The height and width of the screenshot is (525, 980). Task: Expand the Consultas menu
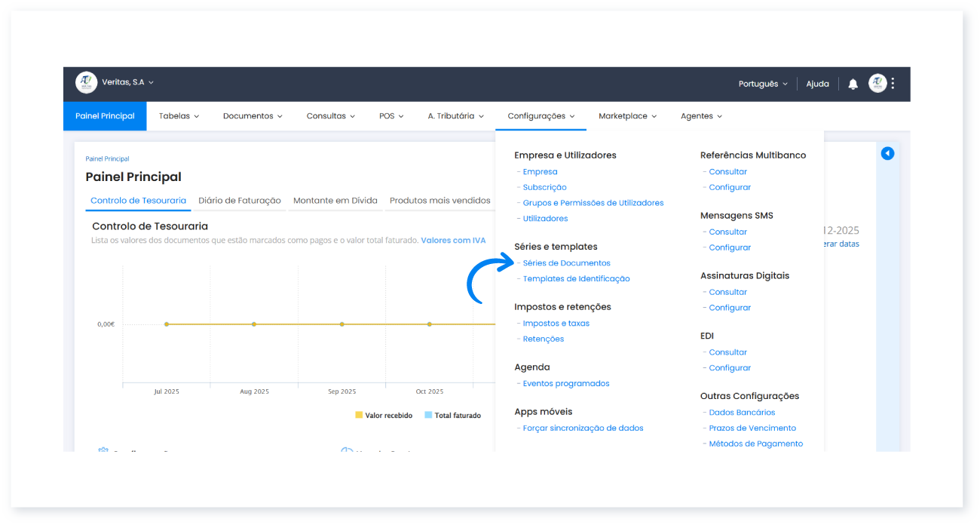click(x=331, y=116)
